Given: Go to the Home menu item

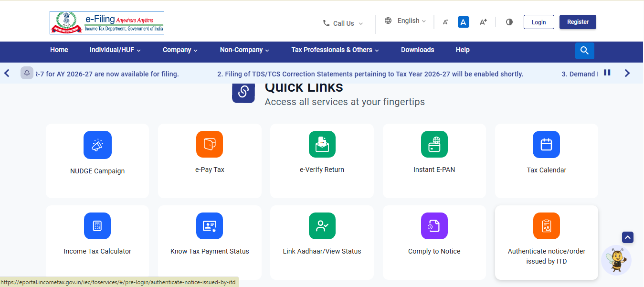Looking at the screenshot, I should pyautogui.click(x=59, y=50).
